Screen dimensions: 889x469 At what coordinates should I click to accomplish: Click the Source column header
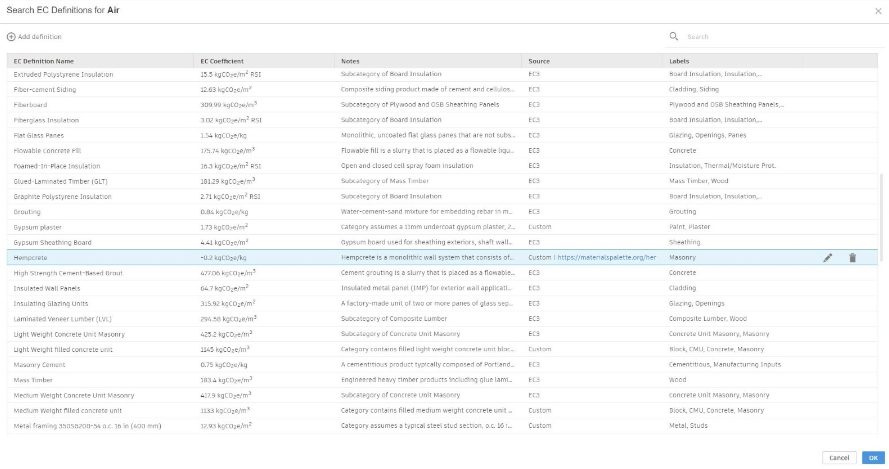click(539, 61)
